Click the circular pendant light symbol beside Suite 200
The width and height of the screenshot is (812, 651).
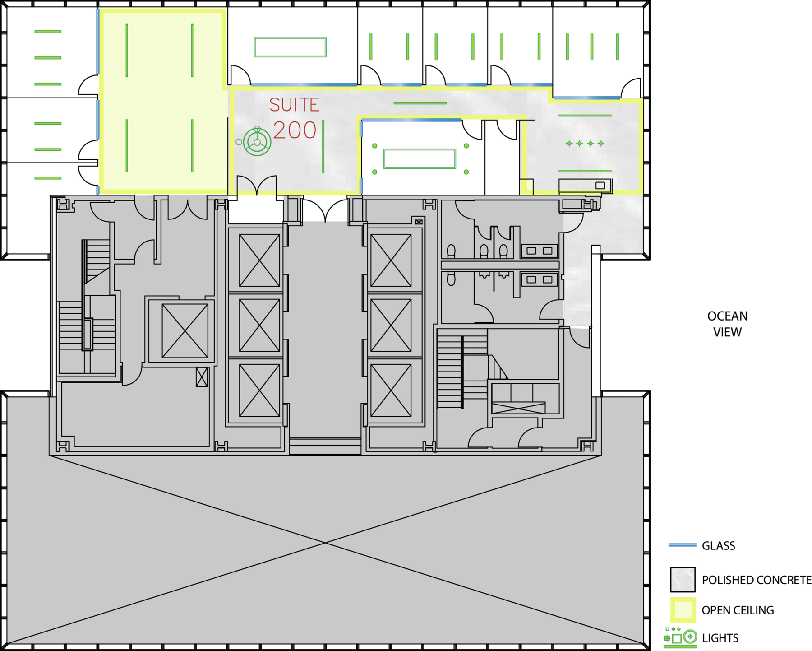click(x=257, y=142)
